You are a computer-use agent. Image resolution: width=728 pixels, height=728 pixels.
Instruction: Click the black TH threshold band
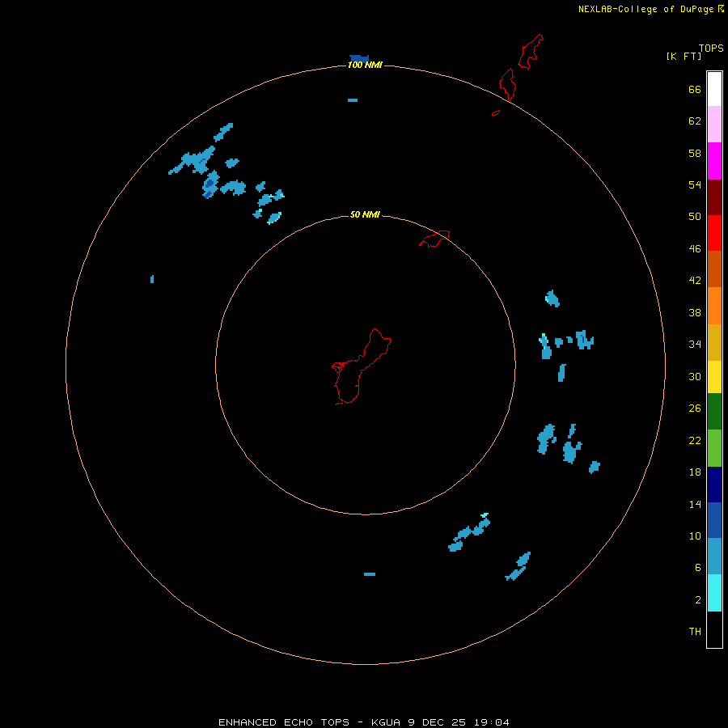click(714, 629)
